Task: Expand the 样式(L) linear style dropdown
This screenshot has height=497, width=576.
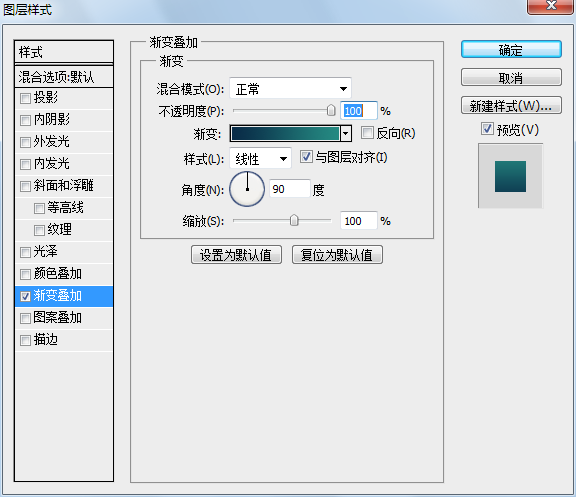Action: (x=260, y=158)
